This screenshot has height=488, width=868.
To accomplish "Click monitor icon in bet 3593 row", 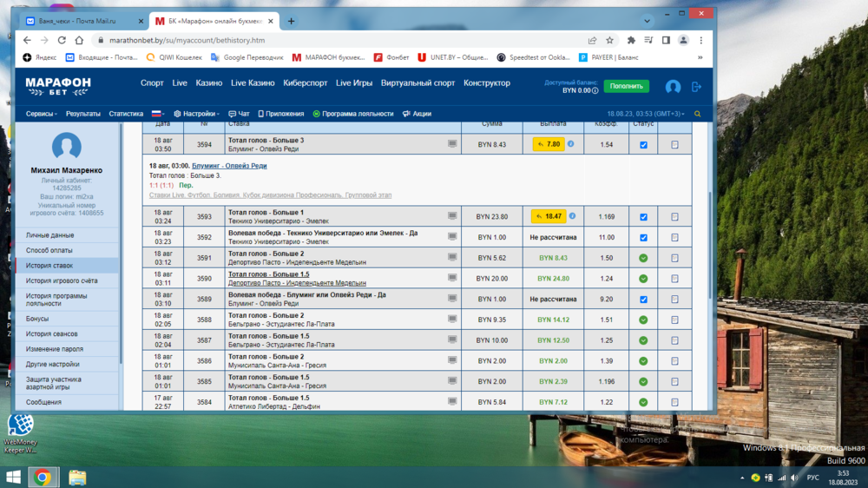I will pyautogui.click(x=452, y=216).
